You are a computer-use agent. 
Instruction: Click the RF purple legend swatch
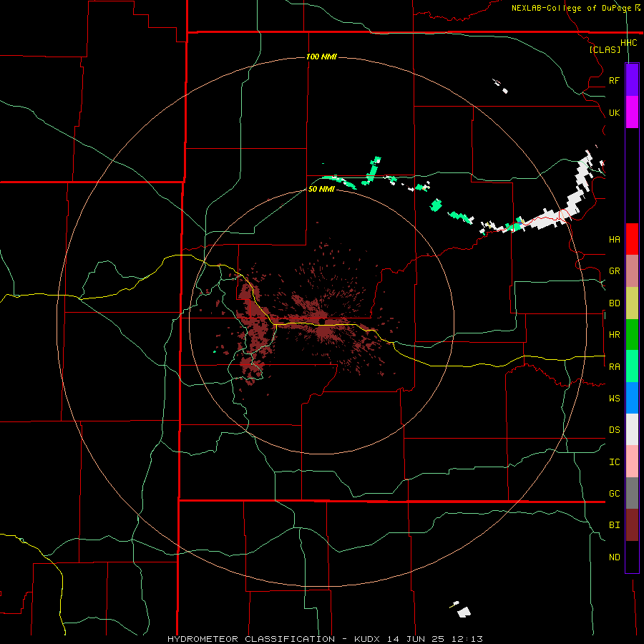632,80
